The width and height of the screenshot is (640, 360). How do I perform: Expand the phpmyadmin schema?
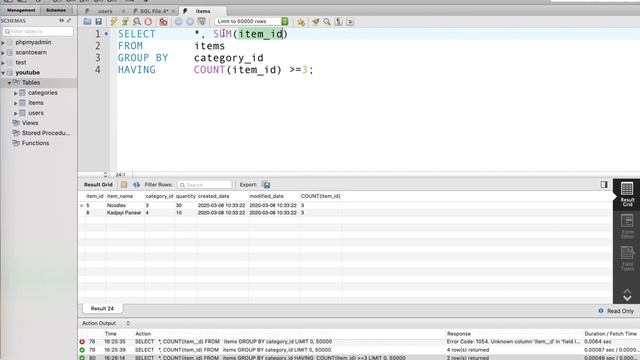(3, 42)
